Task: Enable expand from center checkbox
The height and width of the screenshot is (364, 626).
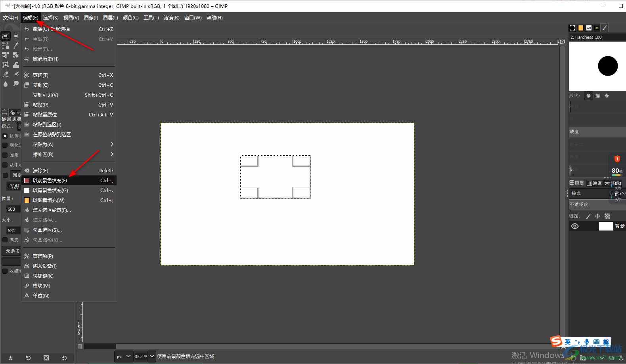Action: click(x=5, y=165)
